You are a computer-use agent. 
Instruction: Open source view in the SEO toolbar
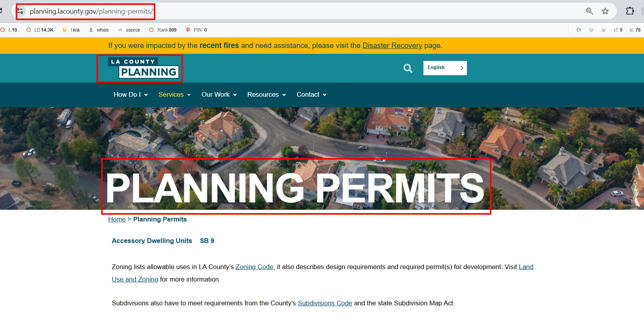tap(129, 30)
